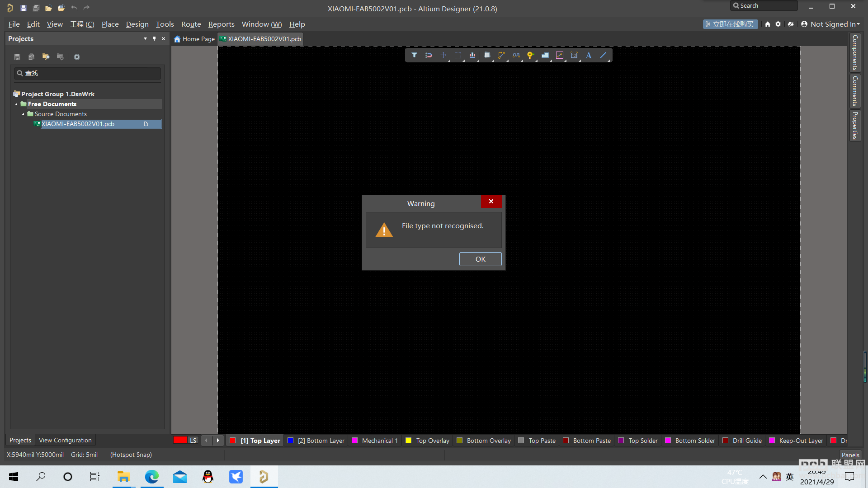
Task: Open the Align Objects chart tool
Action: point(472,55)
